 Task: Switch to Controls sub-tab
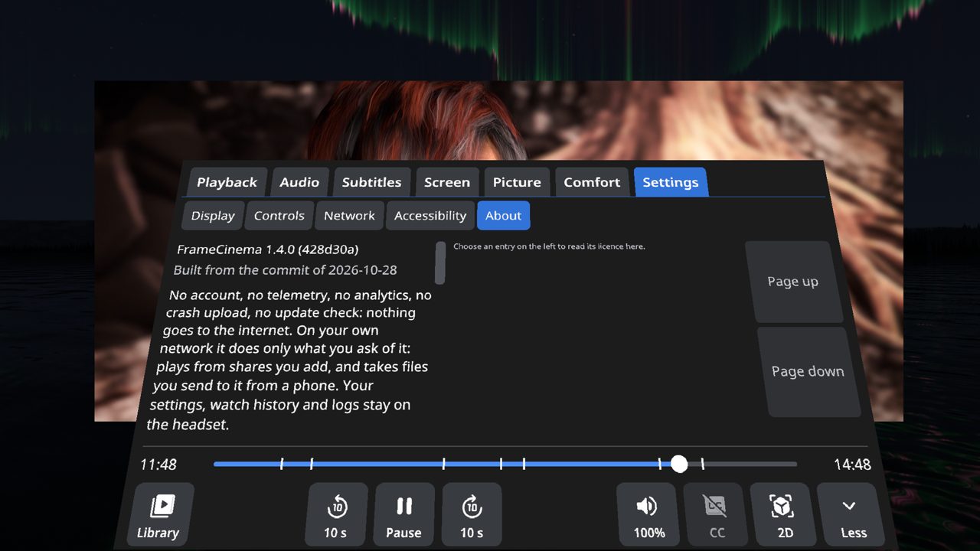[279, 216]
